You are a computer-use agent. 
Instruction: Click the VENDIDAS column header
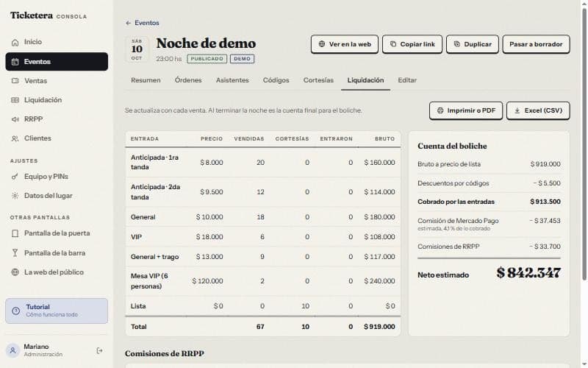click(x=249, y=139)
